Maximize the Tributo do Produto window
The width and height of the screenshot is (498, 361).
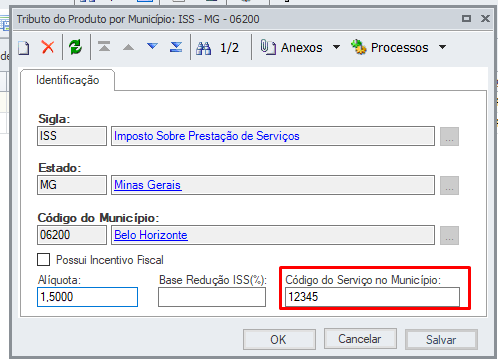[x=466, y=18]
